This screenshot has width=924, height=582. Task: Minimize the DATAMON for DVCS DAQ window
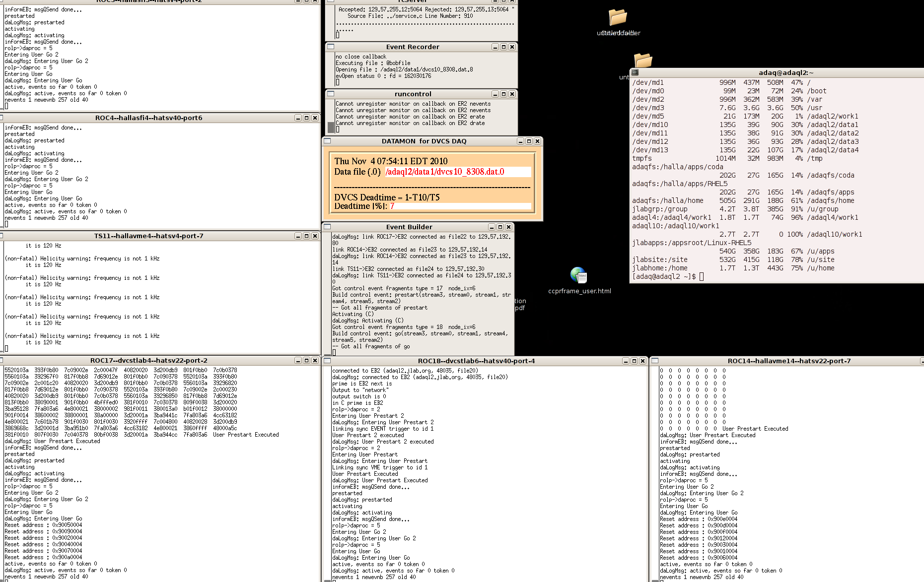520,141
